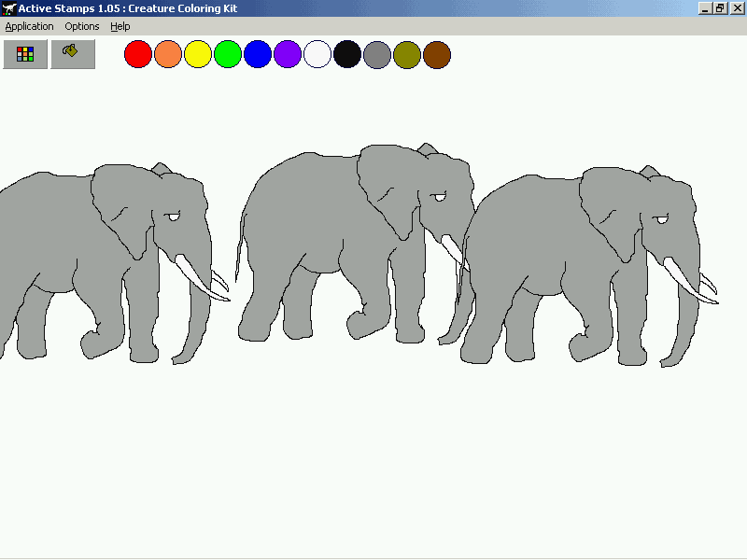
Task: Restore down the application window
Action: point(720,8)
